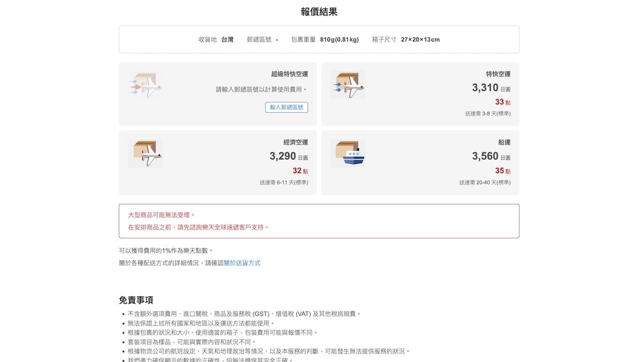Open the 關於送貨方式 link
Image resolution: width=644 pixels, height=362 pixels.
click(x=242, y=263)
